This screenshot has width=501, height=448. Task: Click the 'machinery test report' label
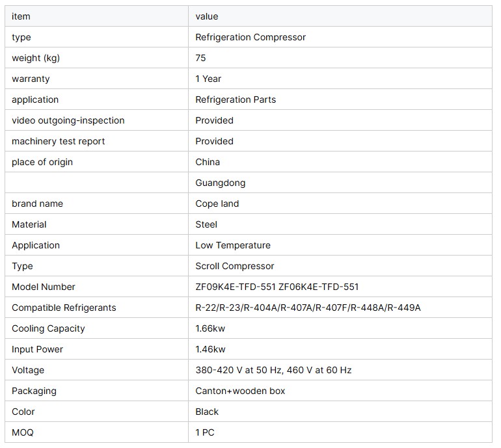click(58, 141)
